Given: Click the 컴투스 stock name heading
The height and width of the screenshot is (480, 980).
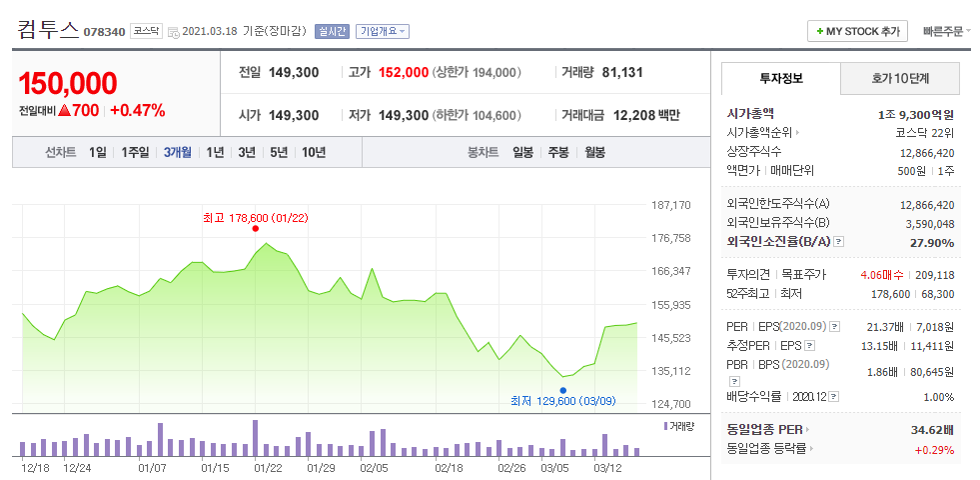Looking at the screenshot, I should (48, 29).
